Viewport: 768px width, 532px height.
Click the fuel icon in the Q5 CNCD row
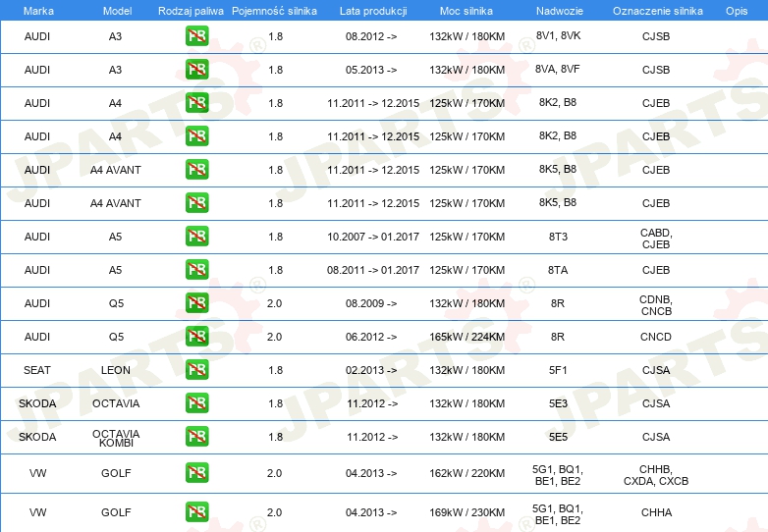(x=196, y=337)
